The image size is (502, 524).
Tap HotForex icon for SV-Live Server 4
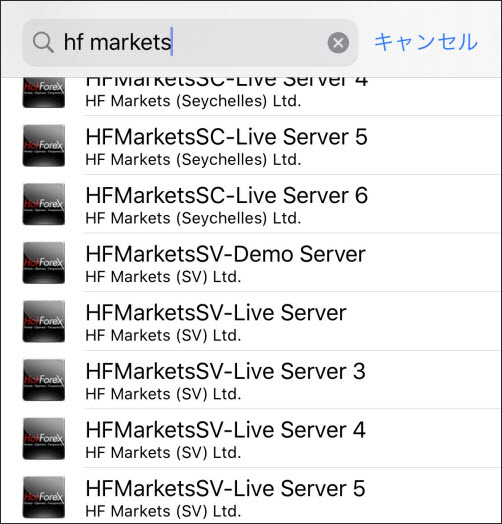(x=43, y=438)
